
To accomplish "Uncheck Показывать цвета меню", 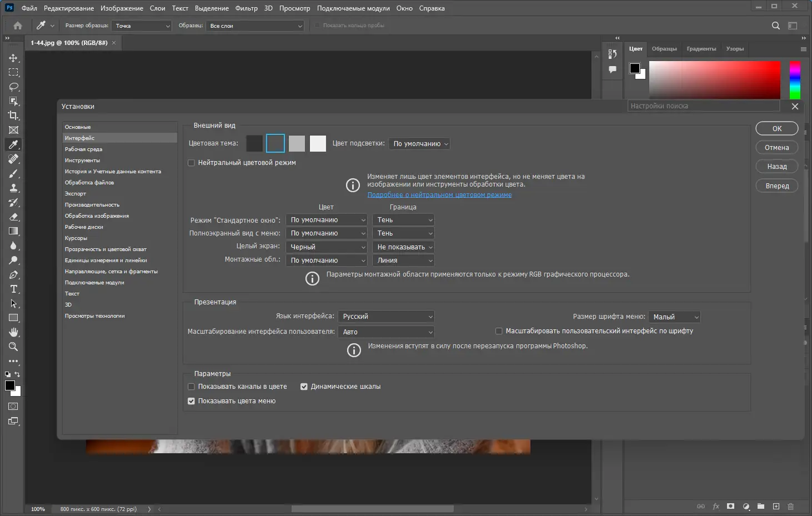I will pos(192,401).
